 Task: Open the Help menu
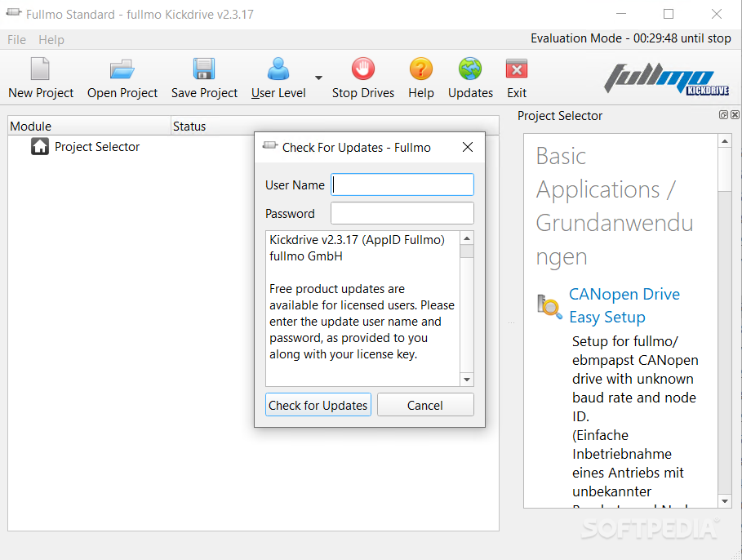tap(51, 40)
